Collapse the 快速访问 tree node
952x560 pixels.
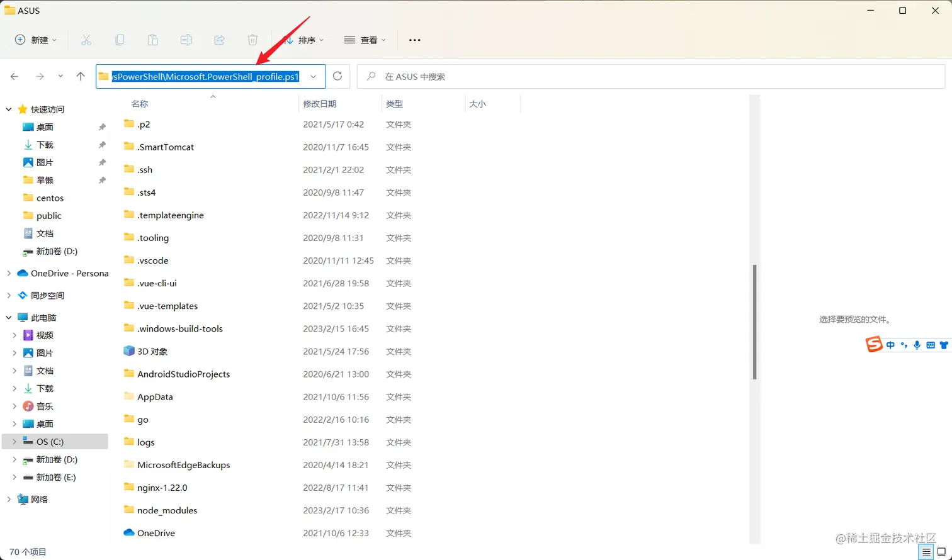click(x=9, y=109)
